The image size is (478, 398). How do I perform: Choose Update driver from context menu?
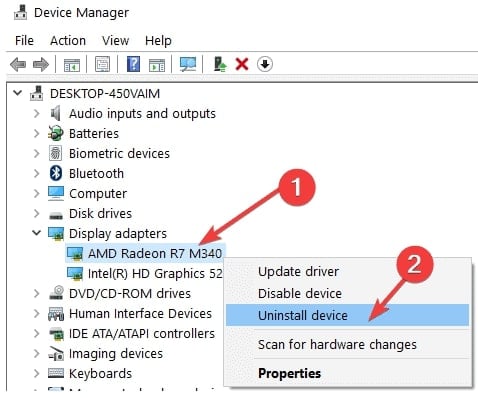pos(347,272)
